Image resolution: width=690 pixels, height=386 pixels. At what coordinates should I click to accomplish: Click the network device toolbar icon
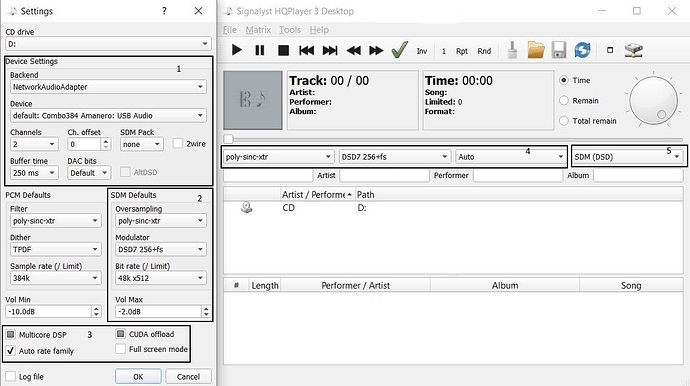point(634,50)
